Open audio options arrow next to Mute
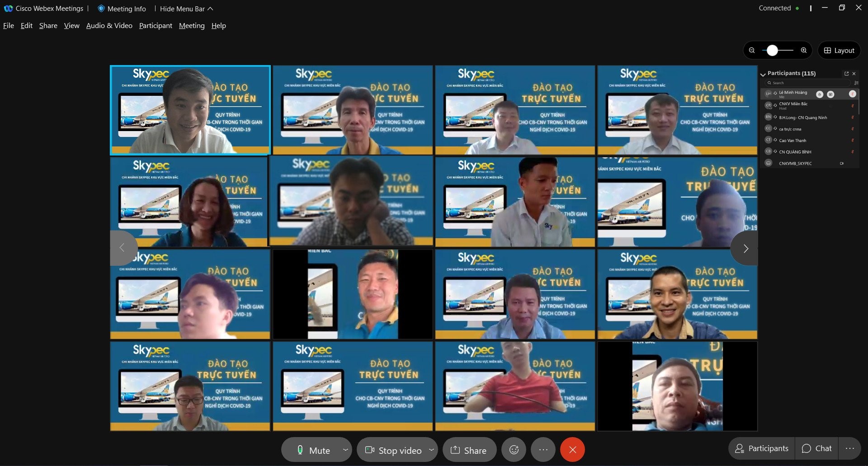This screenshot has height=466, width=868. [x=345, y=450]
